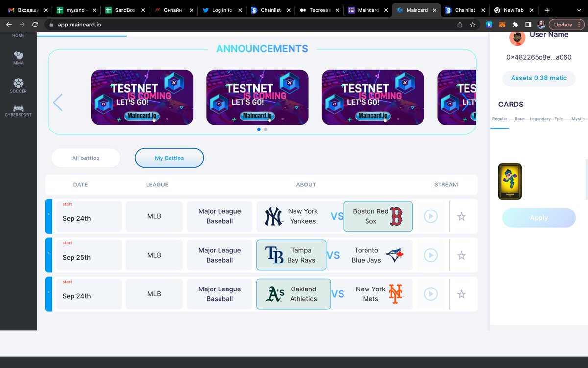Expand the Yankees vs Red Sox row
Screen dimensions: 588x368
pos(49,216)
